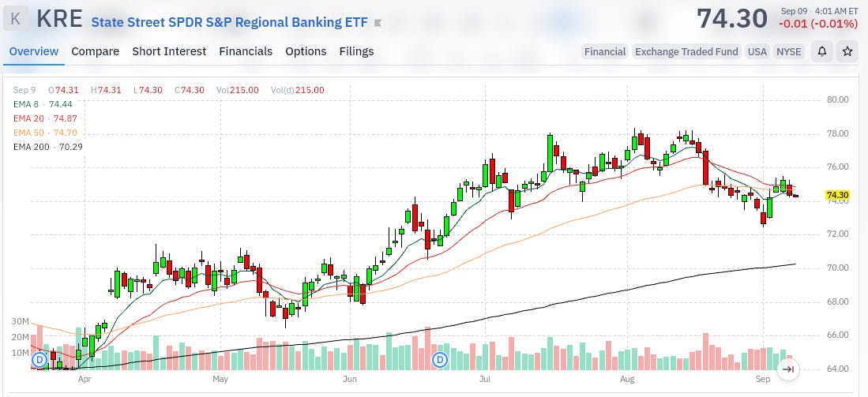Click the K ticker logo icon
Viewport: 868px width, 397px height.
(16, 18)
